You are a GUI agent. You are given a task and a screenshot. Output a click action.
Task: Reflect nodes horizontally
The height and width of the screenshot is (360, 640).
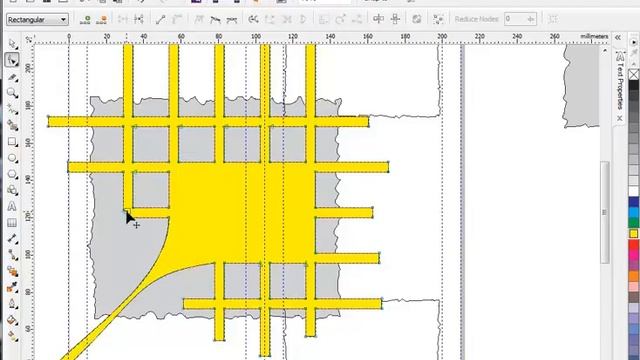pyautogui.click(x=378, y=19)
